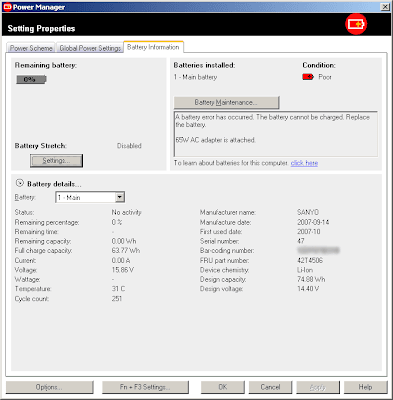The width and height of the screenshot is (393, 400).
Task: Click the '0.00 A' current value
Action: 121,260
